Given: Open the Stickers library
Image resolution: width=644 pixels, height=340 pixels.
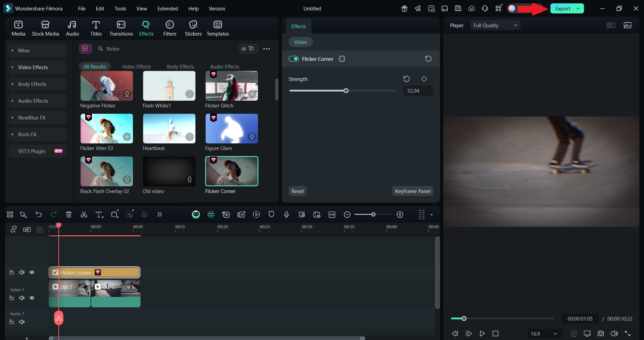Looking at the screenshot, I should click(x=193, y=28).
